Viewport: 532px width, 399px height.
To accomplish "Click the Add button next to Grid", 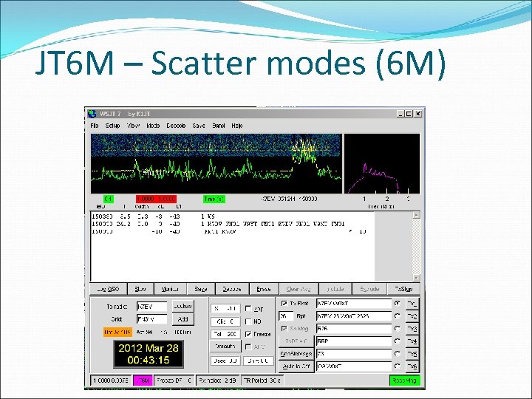I will tap(183, 319).
